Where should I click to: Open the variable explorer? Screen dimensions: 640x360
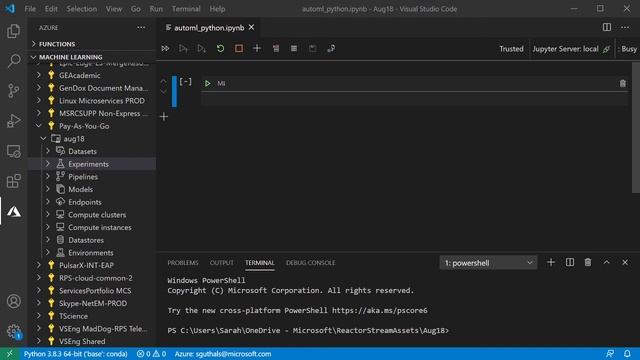point(294,49)
